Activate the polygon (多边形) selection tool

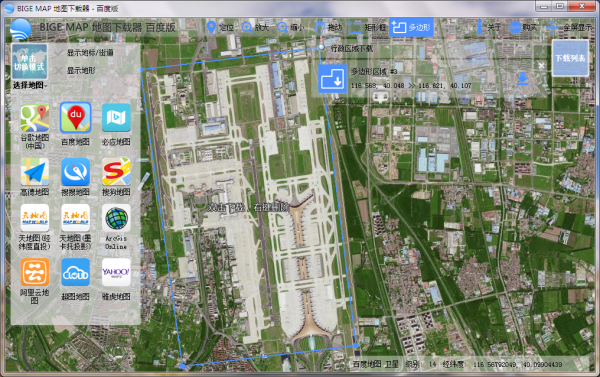pos(411,27)
